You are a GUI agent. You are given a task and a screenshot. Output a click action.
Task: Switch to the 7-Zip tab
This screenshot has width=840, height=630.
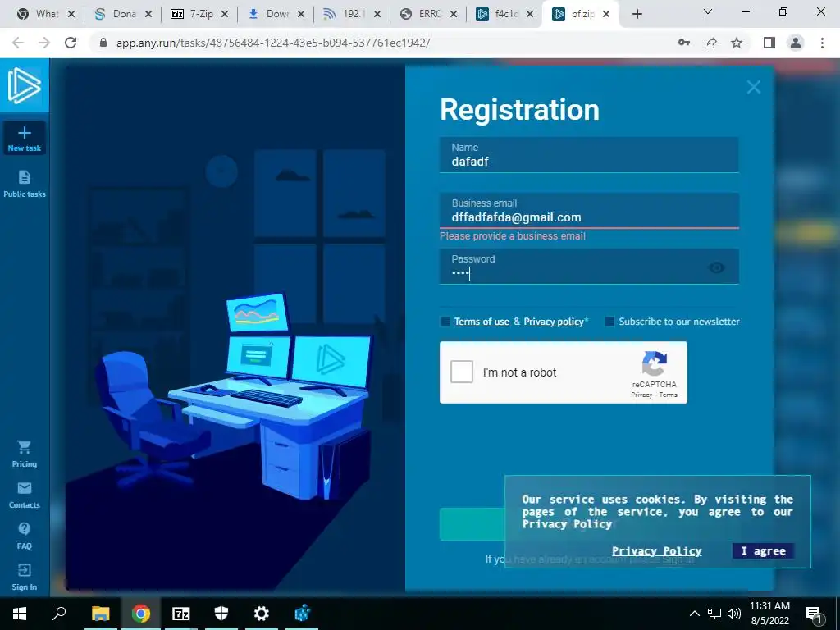tap(202, 14)
